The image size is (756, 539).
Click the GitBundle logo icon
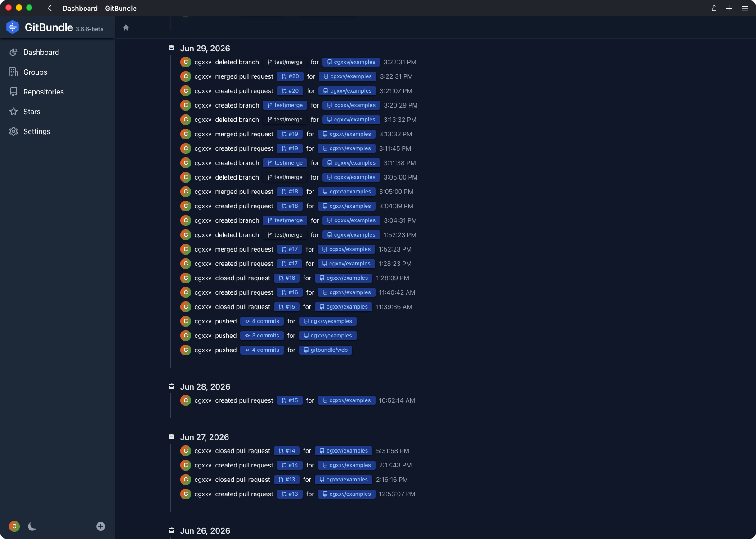point(13,27)
